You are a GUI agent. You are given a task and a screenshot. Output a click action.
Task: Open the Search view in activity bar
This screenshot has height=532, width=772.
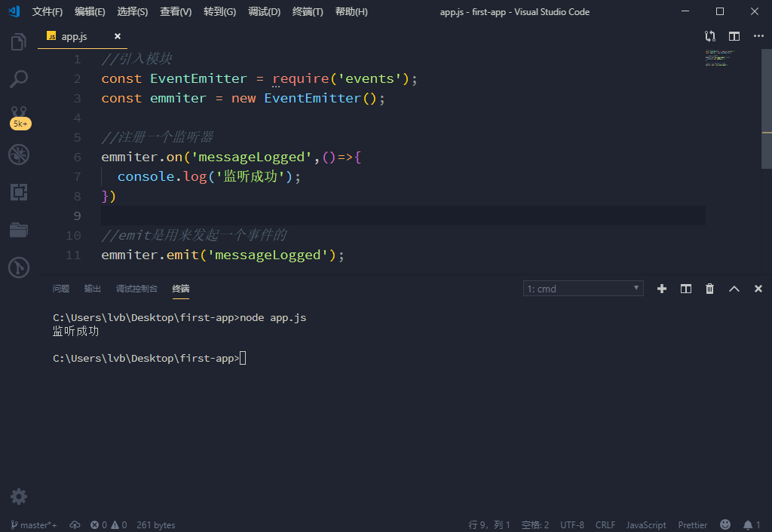[x=19, y=78]
